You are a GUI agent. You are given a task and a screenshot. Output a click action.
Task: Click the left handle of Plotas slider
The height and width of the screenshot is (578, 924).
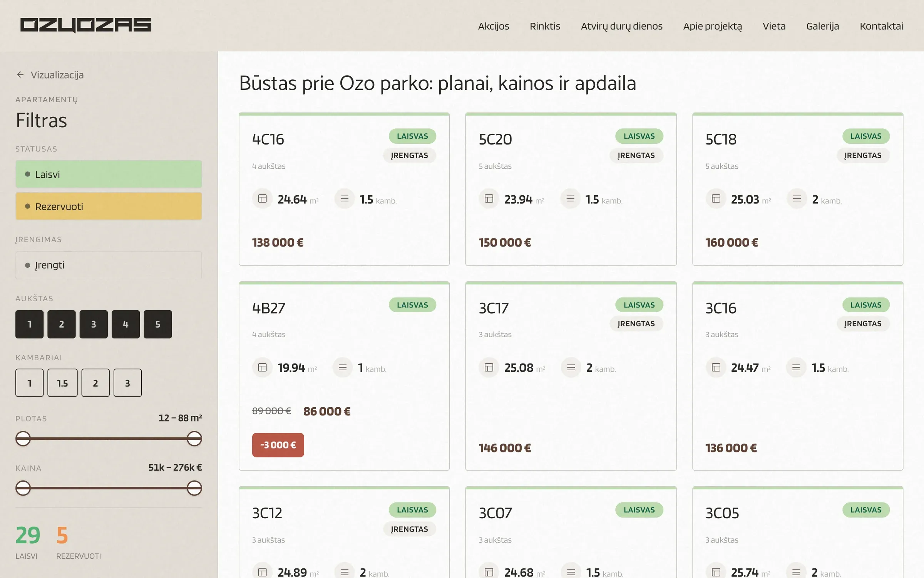click(x=23, y=439)
